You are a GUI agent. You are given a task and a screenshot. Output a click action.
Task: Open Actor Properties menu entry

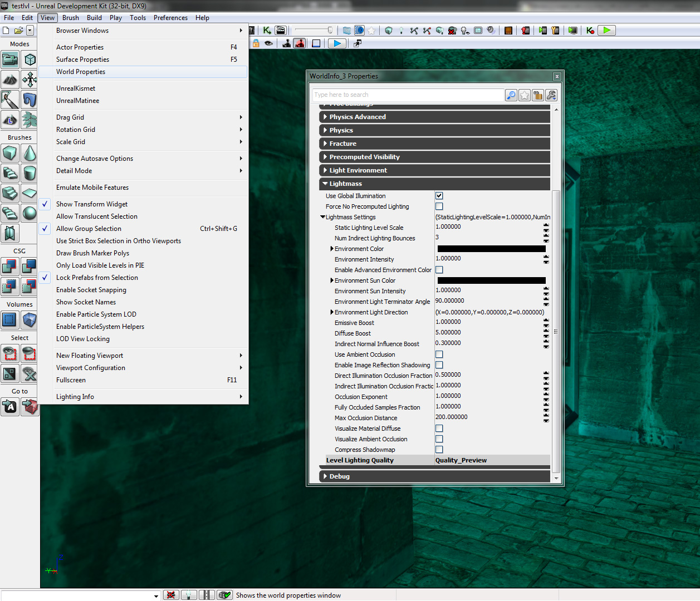(x=143, y=47)
